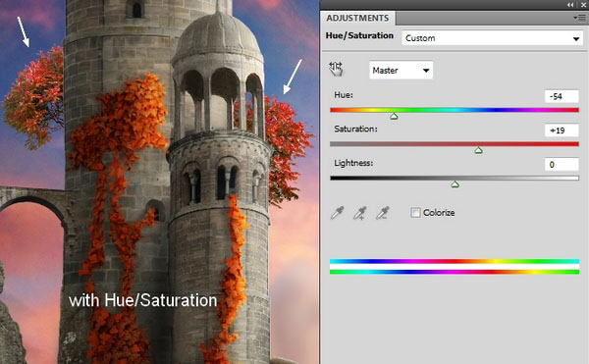Click the Hue label text

344,95
